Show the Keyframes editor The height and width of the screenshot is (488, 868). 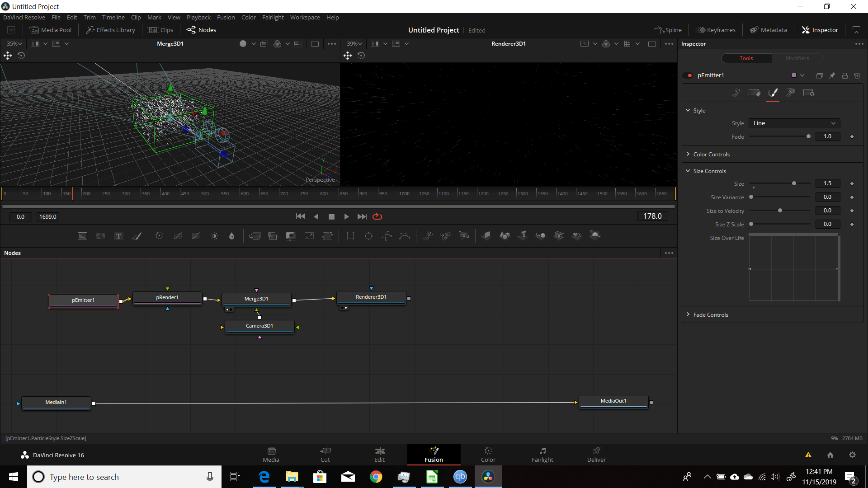(x=716, y=30)
